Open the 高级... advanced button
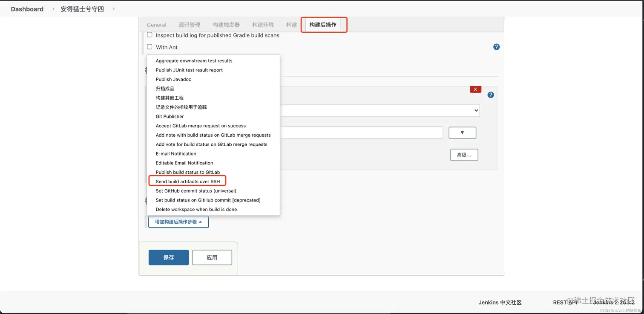 point(464,155)
